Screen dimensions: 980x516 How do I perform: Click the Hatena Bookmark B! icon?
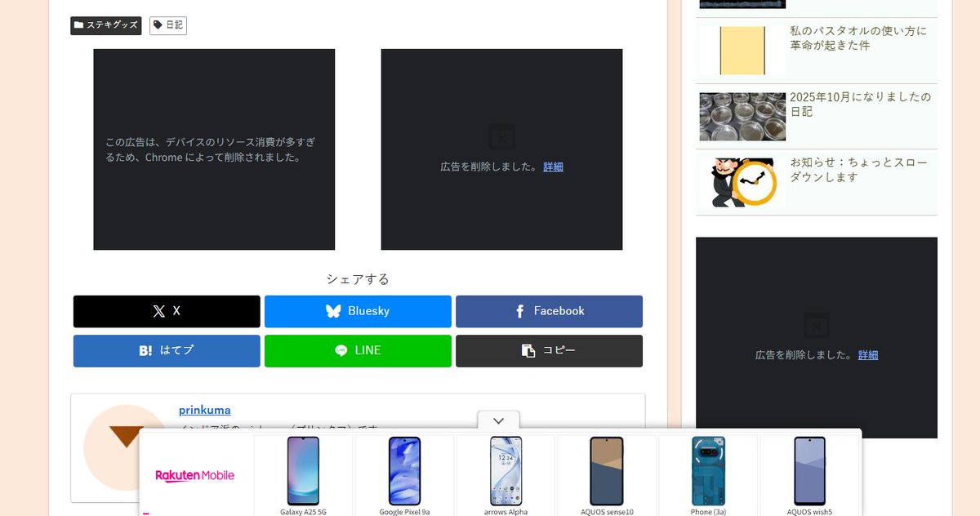145,350
